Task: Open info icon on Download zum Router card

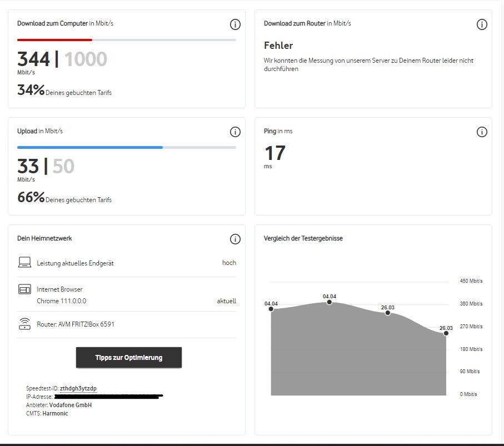Action: tap(482, 24)
